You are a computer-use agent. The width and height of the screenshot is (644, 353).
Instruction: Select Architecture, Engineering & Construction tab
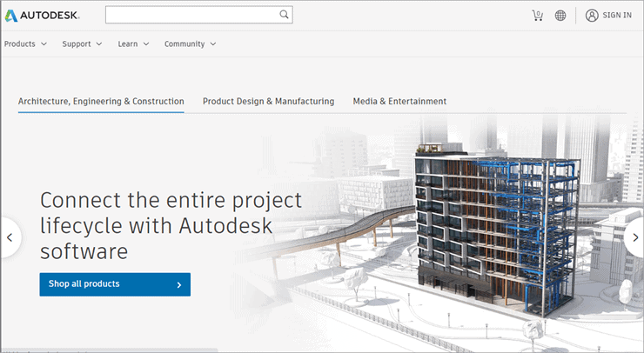pyautogui.click(x=101, y=102)
